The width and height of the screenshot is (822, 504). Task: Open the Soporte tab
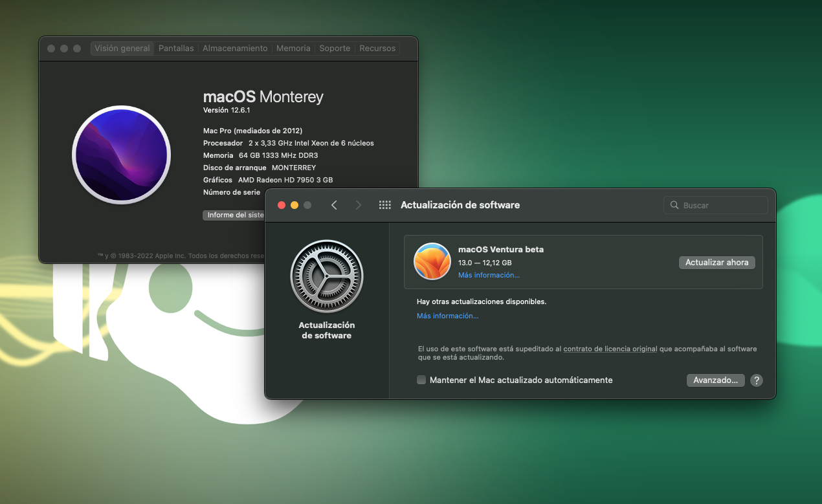335,49
